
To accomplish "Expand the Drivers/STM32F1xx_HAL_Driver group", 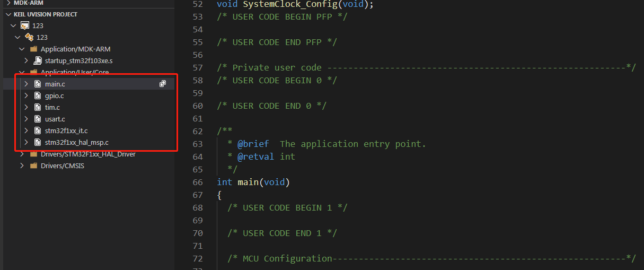I will point(22,154).
